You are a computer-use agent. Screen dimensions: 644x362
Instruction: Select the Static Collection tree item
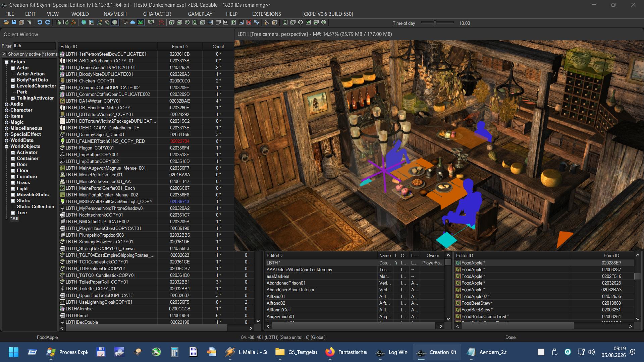[35, 207]
